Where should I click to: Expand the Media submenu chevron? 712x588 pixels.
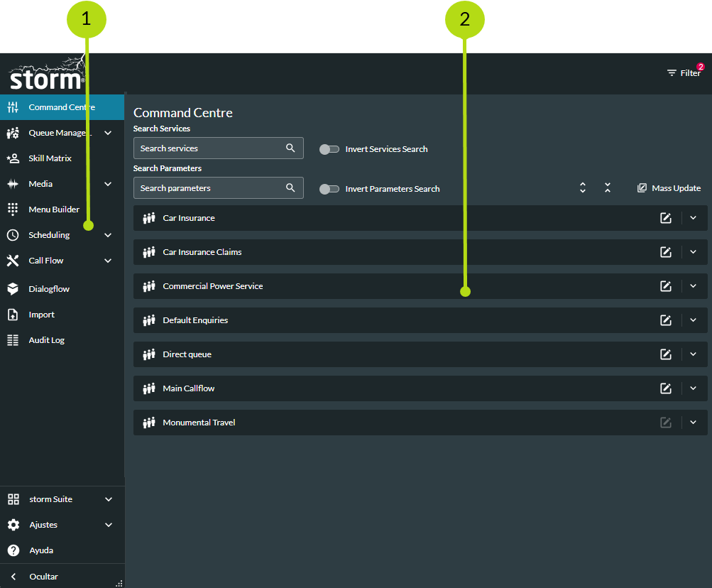[x=108, y=184]
